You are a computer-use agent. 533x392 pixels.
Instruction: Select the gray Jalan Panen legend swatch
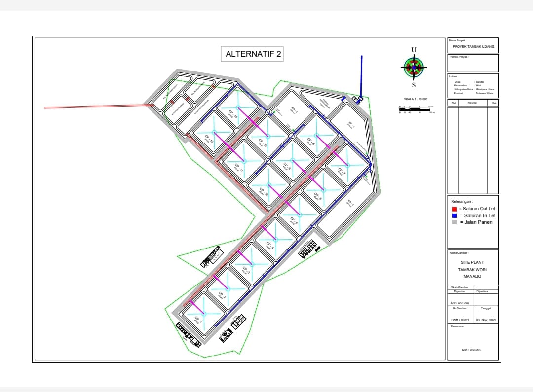[454, 222]
